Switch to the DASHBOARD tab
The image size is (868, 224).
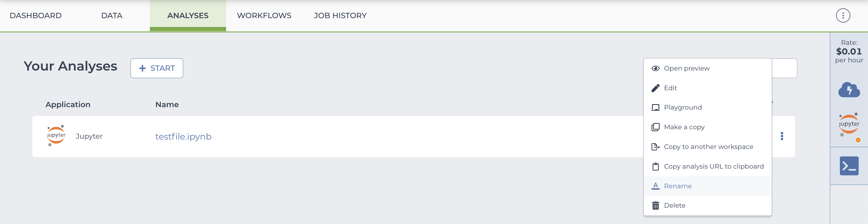click(x=36, y=15)
